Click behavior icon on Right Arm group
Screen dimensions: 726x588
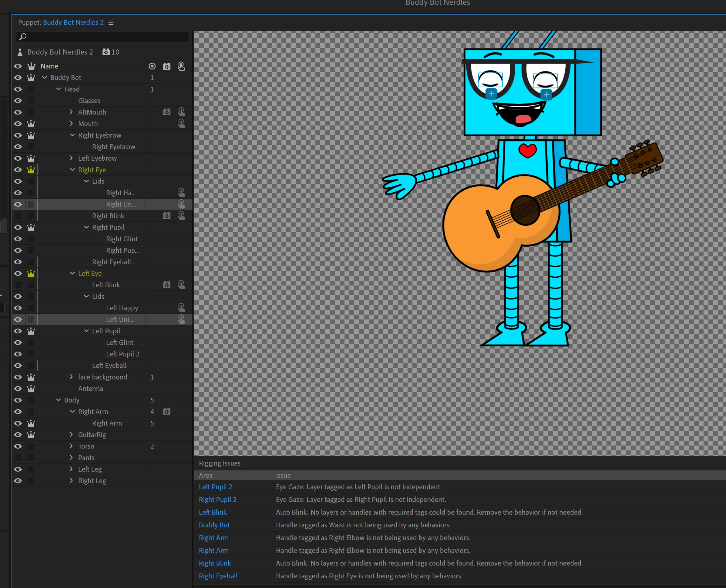point(166,412)
